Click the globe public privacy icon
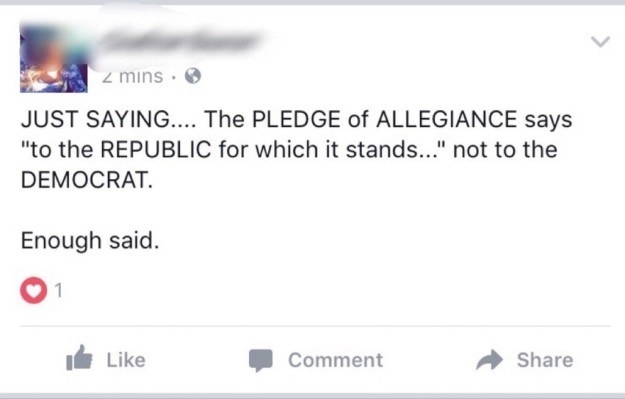625x399 pixels. [193, 76]
